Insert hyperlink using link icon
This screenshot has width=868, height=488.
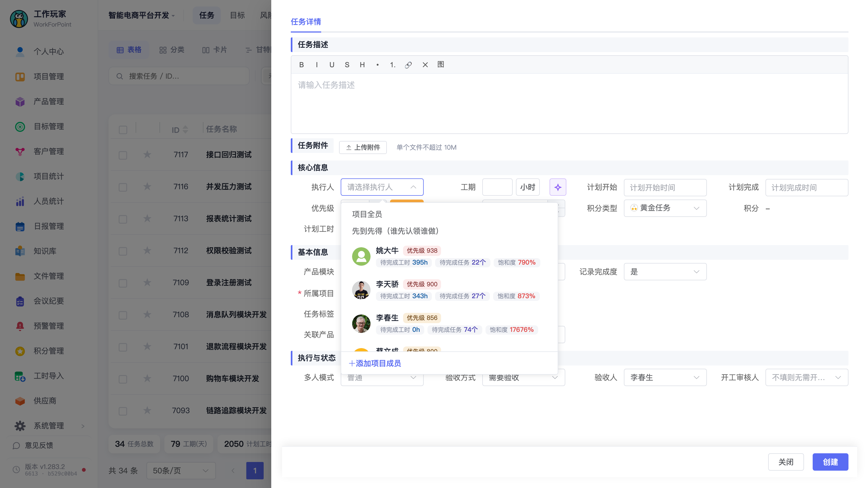(408, 65)
